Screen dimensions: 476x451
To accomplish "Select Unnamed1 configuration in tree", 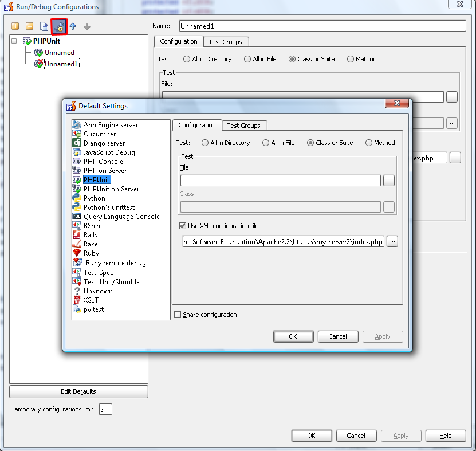I will (61, 64).
